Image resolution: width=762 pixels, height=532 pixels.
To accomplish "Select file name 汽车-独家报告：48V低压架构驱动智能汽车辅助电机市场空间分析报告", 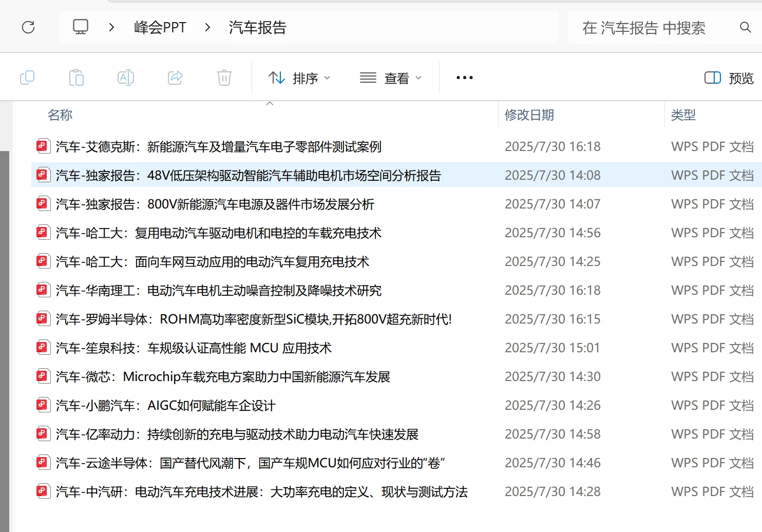I will click(249, 176).
